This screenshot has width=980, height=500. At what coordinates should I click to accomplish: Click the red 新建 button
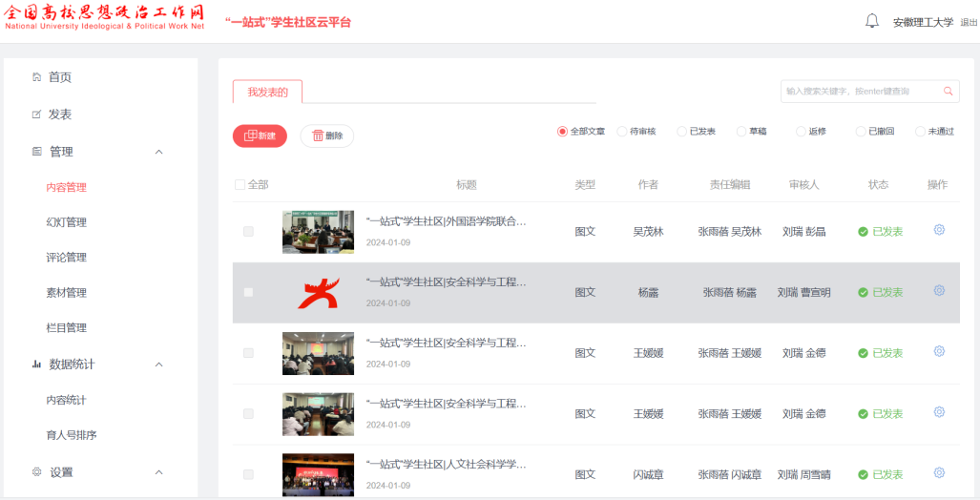[260, 136]
